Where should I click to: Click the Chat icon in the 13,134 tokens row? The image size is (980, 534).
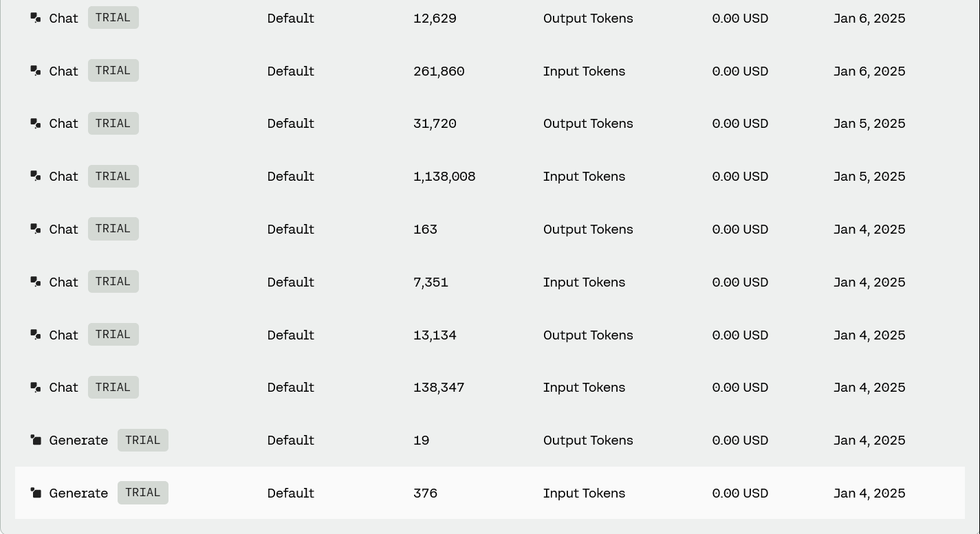pos(36,335)
